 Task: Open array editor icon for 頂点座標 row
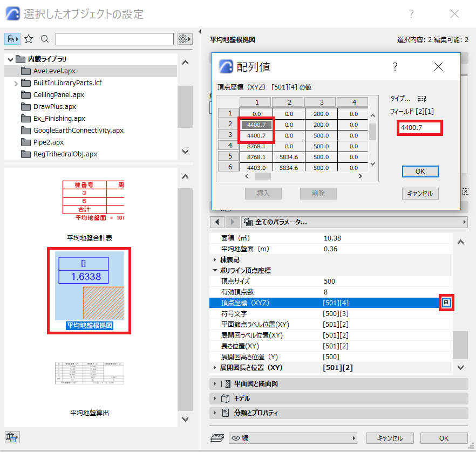[446, 303]
